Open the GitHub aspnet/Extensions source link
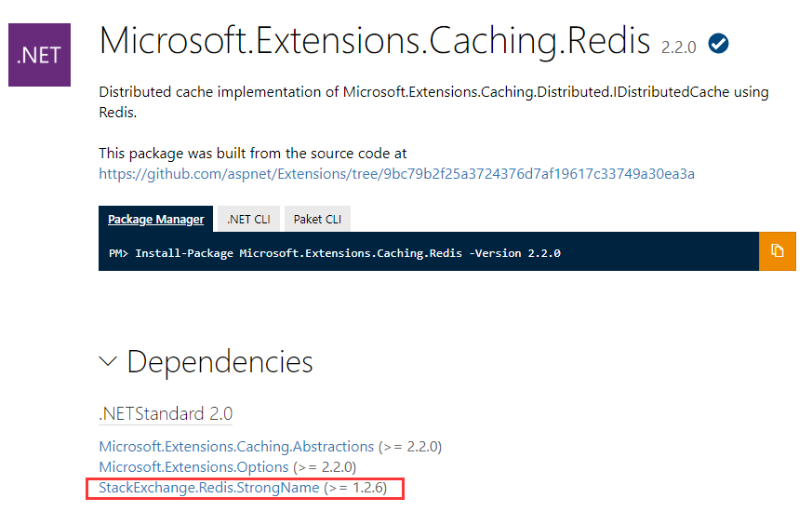The width and height of the screenshot is (812, 525). 396,174
